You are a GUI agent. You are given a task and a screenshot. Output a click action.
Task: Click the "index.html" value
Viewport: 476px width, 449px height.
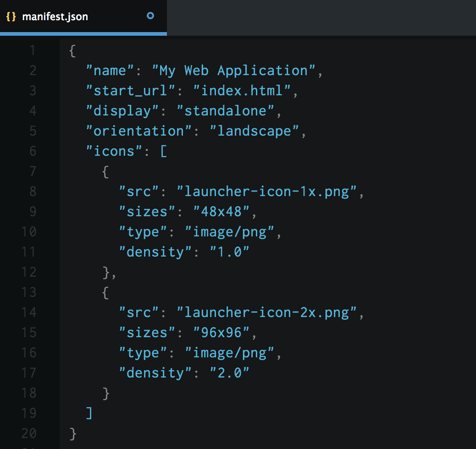tap(242, 91)
